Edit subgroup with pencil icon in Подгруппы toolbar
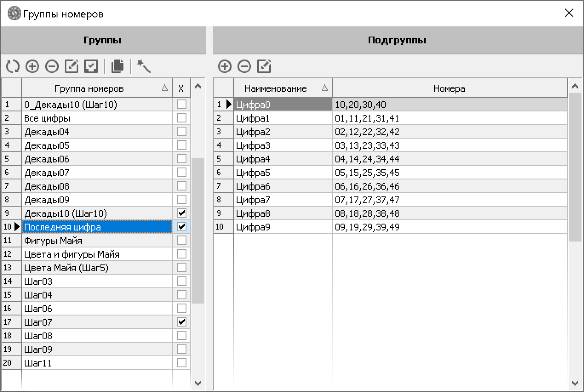 (264, 66)
